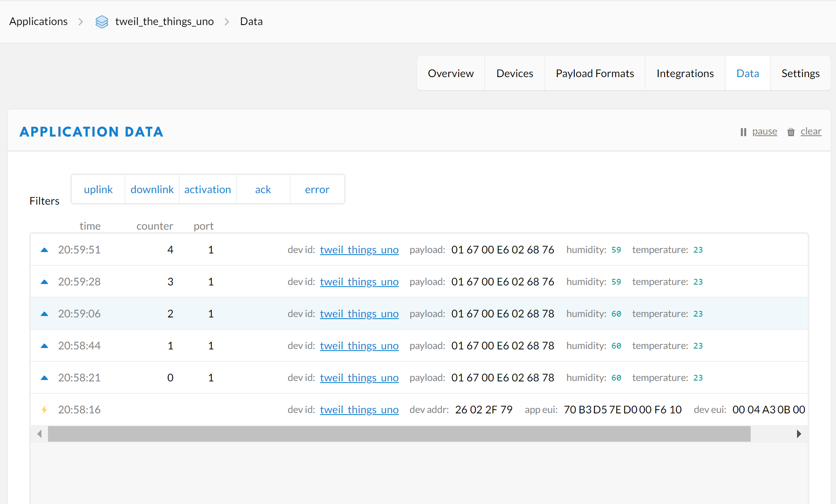Click the scrollbar left arrow
The image size is (836, 504).
39,434
